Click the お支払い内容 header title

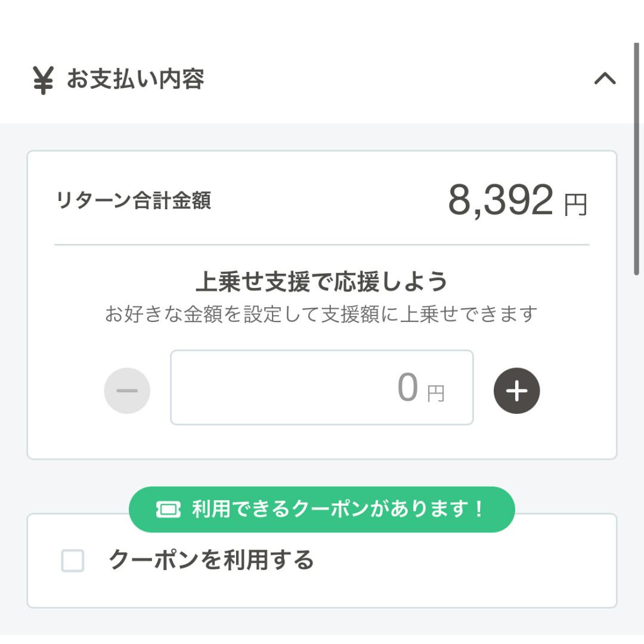(x=135, y=79)
